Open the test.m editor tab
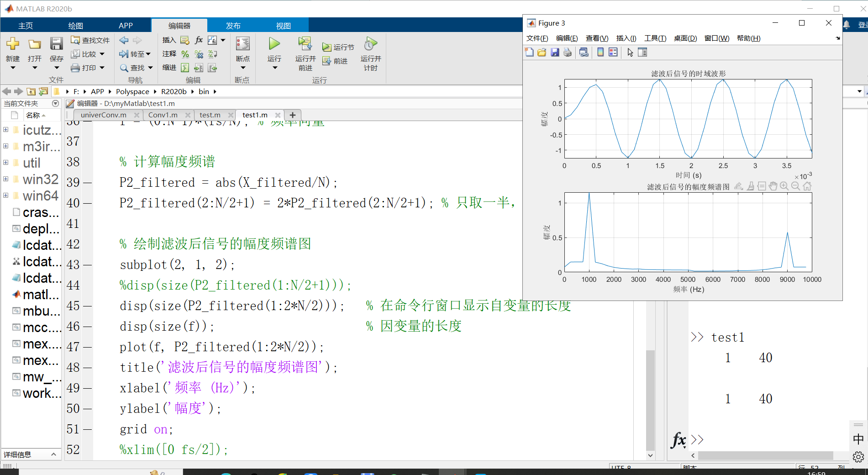The image size is (868, 475). [210, 115]
